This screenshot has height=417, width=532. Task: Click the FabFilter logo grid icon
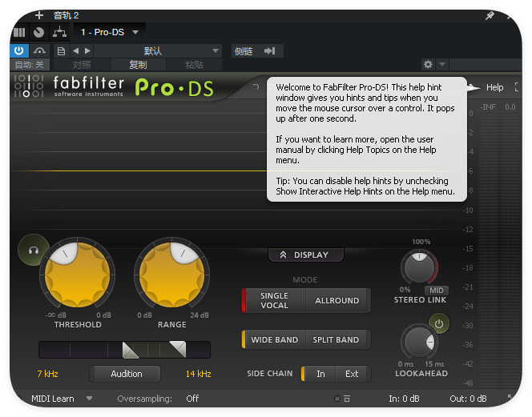29,86
